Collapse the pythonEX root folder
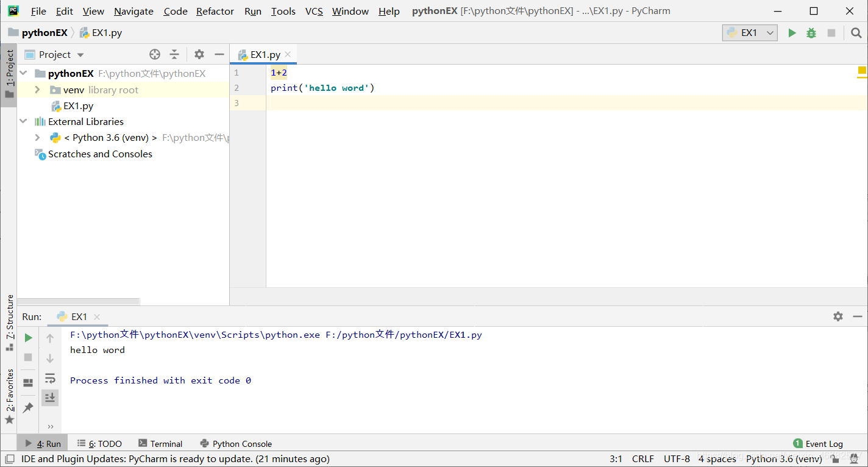The height and width of the screenshot is (467, 868). click(x=23, y=73)
